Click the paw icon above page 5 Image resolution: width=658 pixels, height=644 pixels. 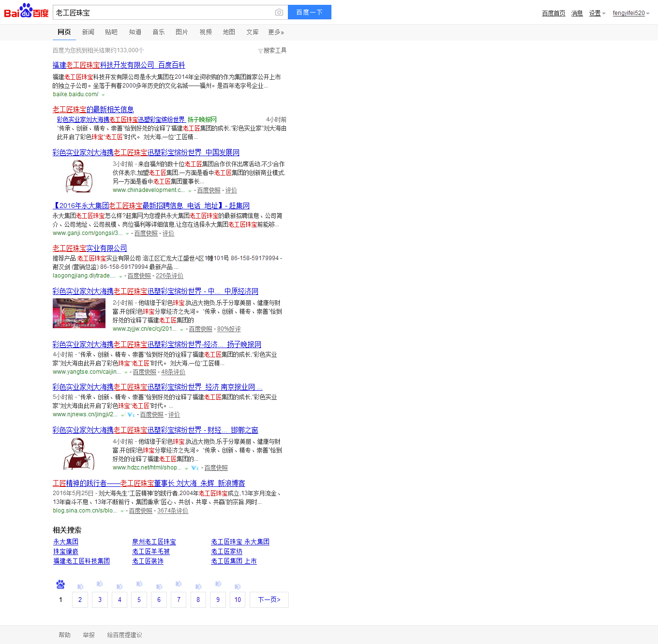point(139,584)
